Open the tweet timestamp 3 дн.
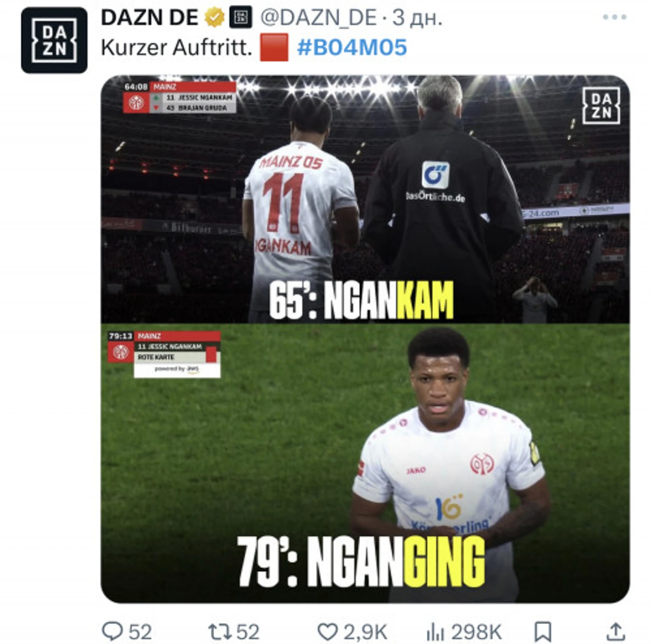The height and width of the screenshot is (644, 651). click(x=416, y=18)
